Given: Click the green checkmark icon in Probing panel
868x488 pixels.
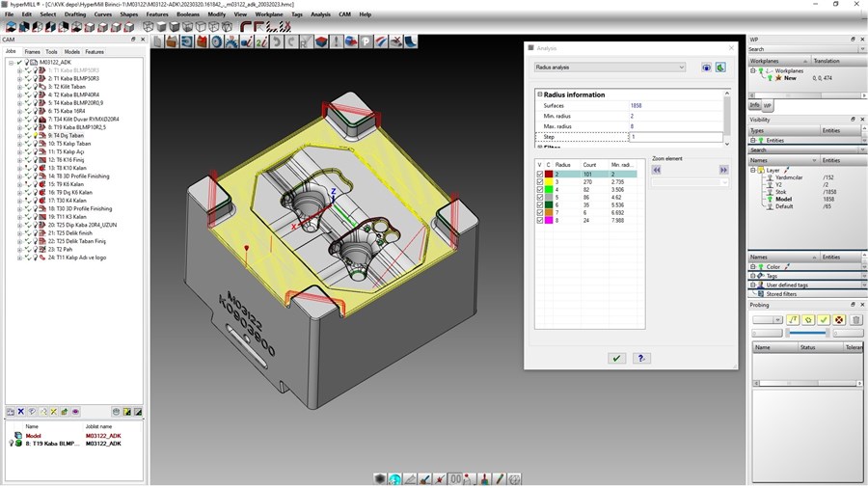Looking at the screenshot, I should (x=824, y=320).
